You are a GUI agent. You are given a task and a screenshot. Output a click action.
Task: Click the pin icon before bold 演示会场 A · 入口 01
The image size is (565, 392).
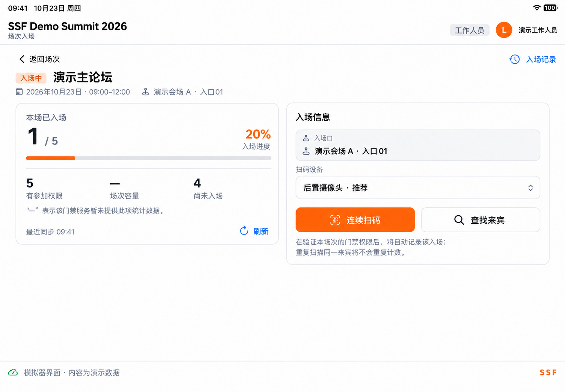(306, 151)
